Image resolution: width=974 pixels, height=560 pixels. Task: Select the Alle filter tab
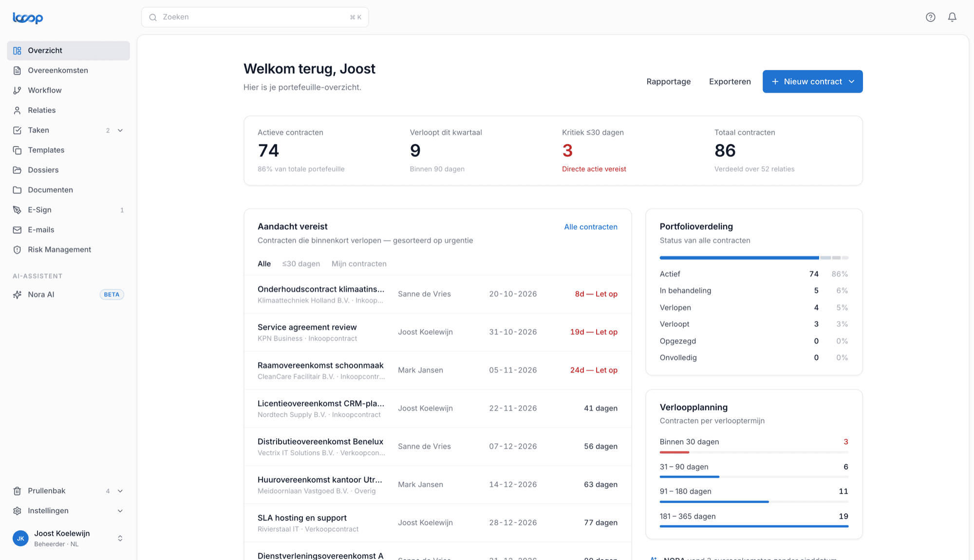pyautogui.click(x=264, y=264)
